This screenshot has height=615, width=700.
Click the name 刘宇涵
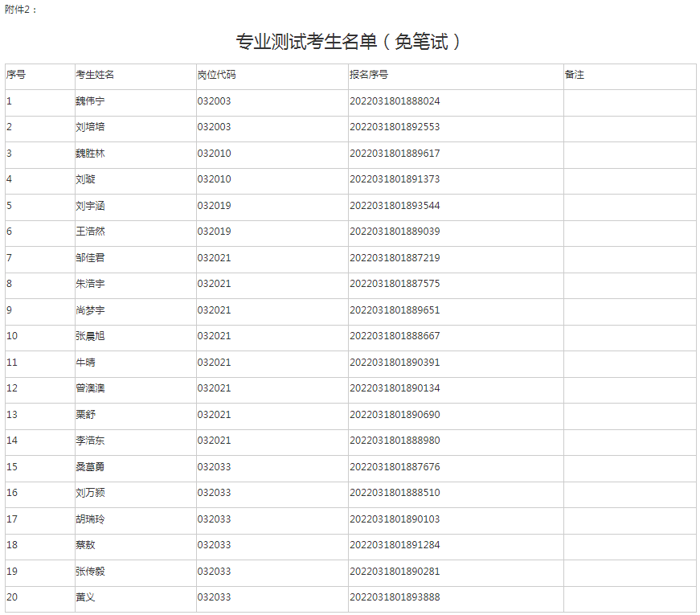coord(90,206)
